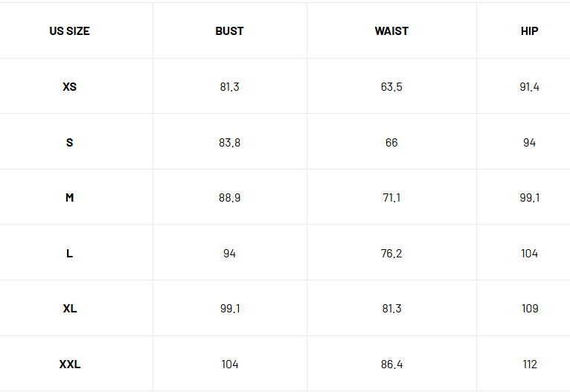Click the US SIZE column header
The height and width of the screenshot is (392, 570).
[x=69, y=31]
